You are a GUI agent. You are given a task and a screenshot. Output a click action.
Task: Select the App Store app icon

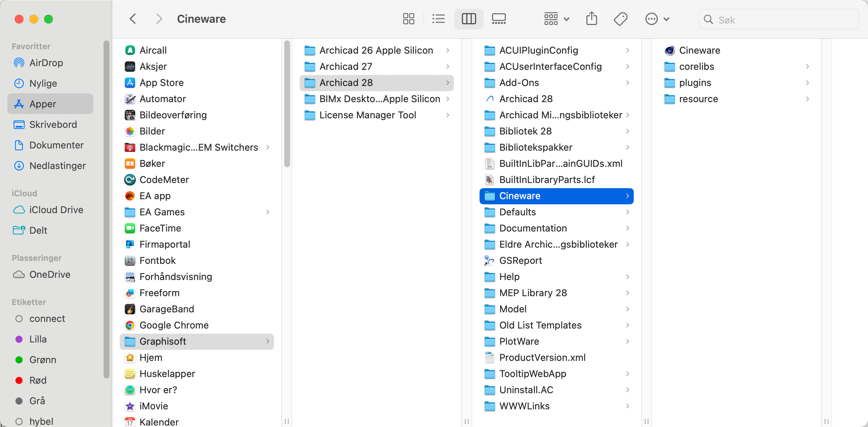[x=130, y=83]
